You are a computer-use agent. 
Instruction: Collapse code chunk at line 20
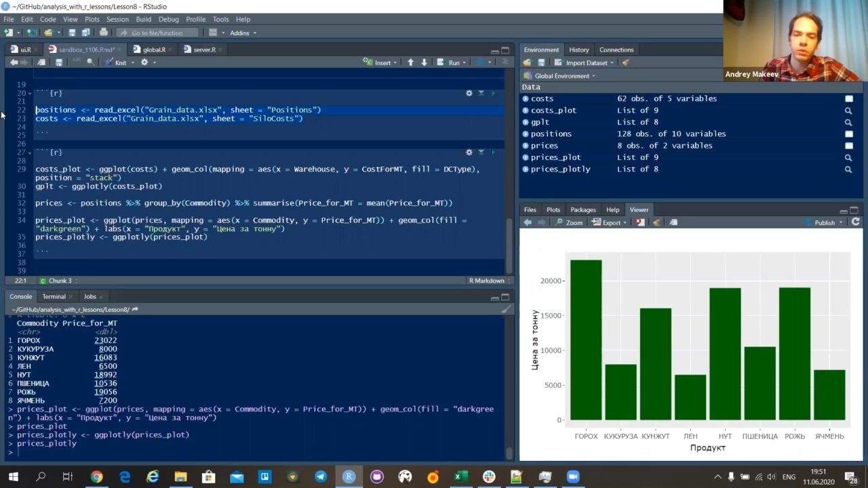point(31,93)
